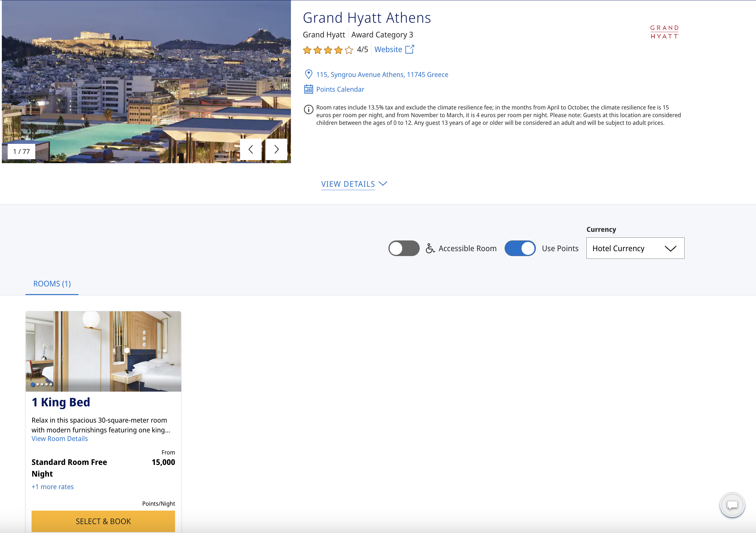Click the map pin location icon
Screen dimensions: 756x533
pyautogui.click(x=308, y=75)
